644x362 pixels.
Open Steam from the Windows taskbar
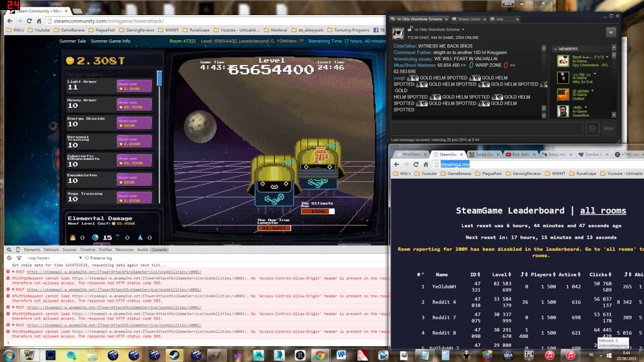[175, 355]
